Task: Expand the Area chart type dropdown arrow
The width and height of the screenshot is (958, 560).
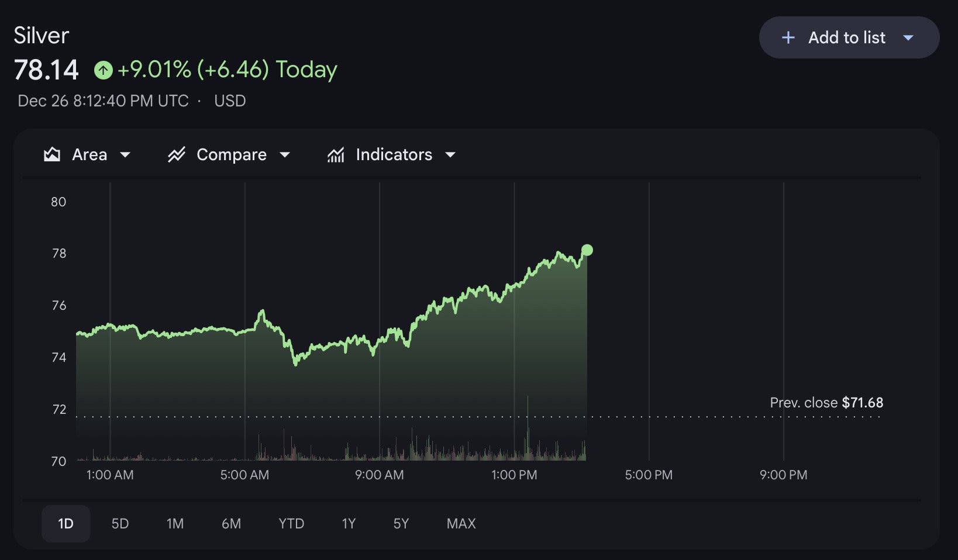Action: (x=125, y=155)
